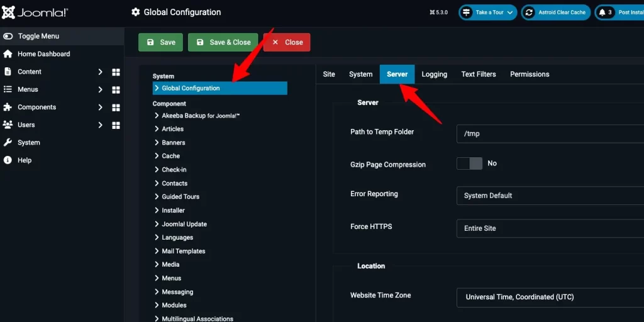The image size is (644, 322).
Task: Click the Joomla version 5.3.0 badge
Action: (438, 13)
